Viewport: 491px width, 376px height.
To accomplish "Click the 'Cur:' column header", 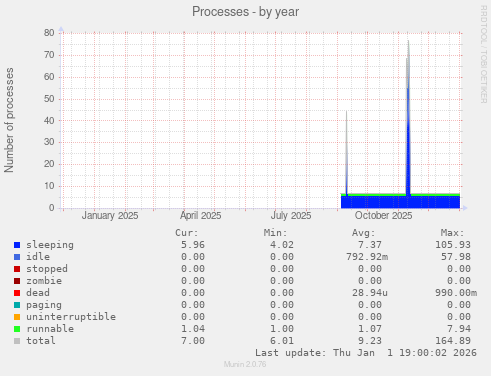I will click(187, 233).
